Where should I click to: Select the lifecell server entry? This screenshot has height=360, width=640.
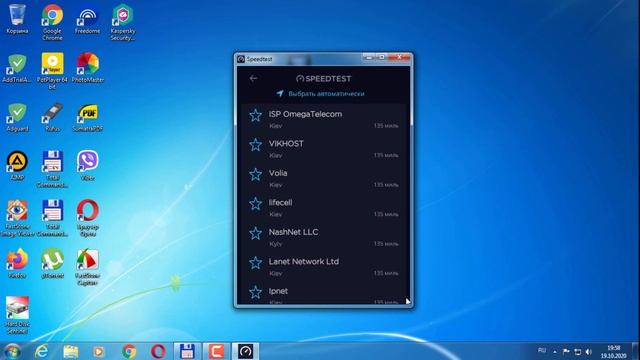point(323,207)
